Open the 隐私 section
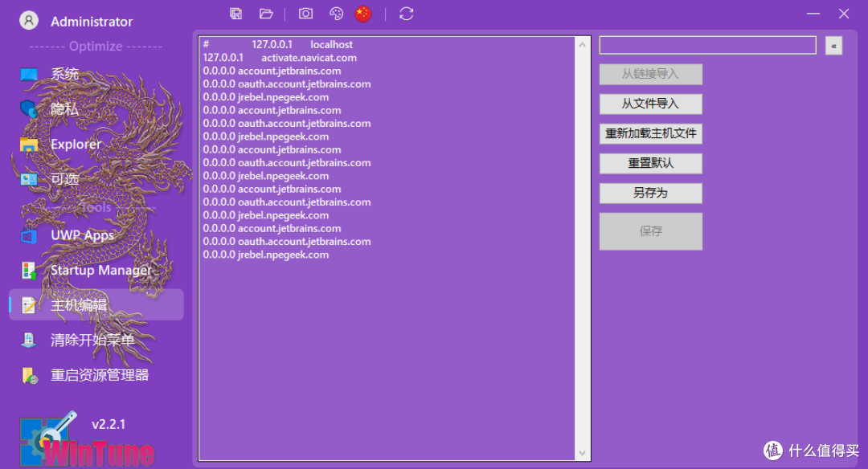This screenshot has height=469, width=868. tap(65, 109)
